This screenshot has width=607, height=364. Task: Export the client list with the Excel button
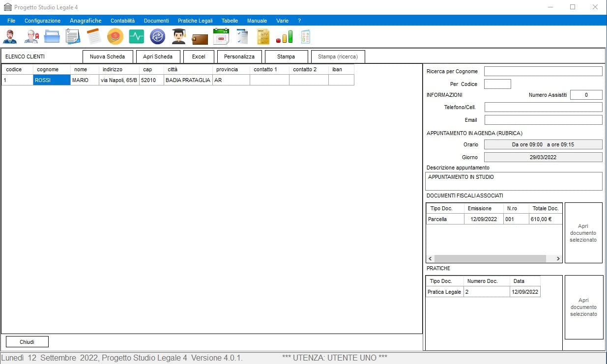click(x=199, y=56)
